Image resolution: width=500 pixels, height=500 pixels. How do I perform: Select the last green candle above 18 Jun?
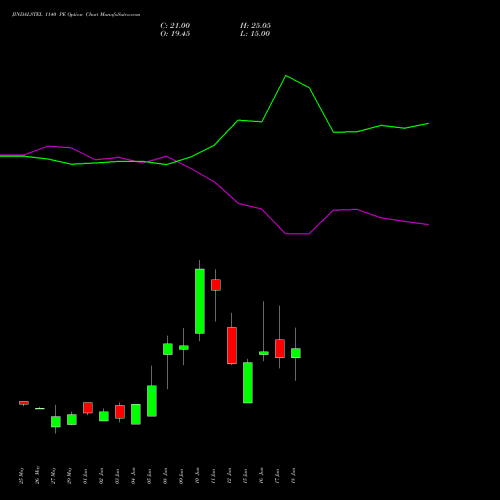[296, 353]
